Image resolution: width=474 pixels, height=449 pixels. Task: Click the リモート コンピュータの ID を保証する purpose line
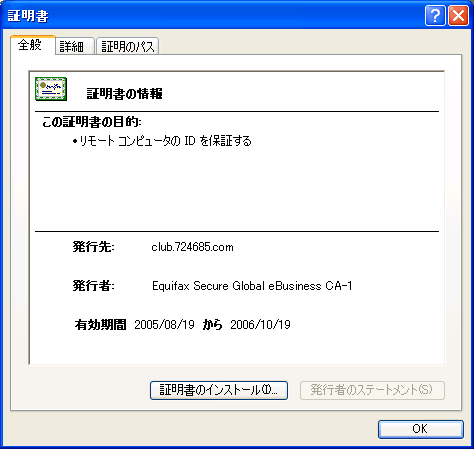[162, 141]
